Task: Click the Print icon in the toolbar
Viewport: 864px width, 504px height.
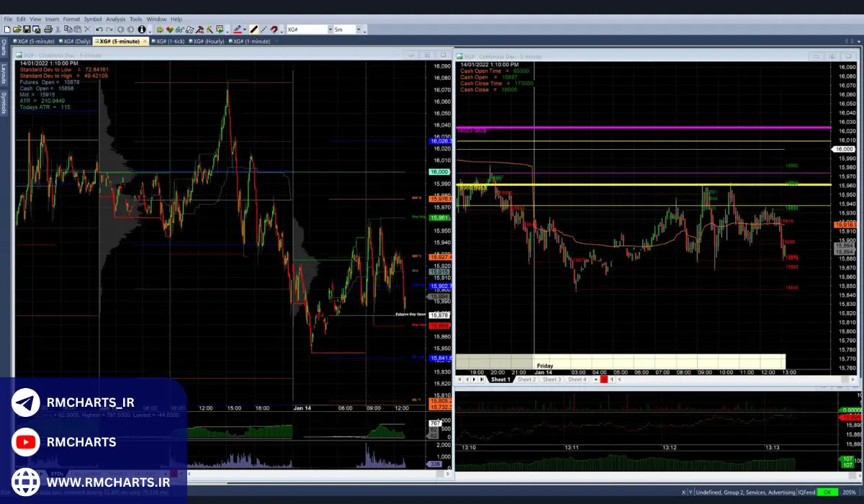Action: (x=48, y=30)
